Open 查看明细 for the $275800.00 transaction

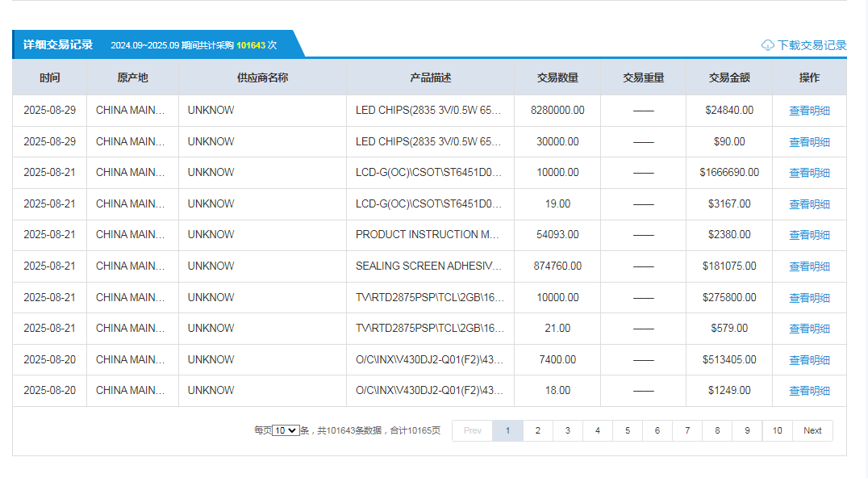pos(809,298)
